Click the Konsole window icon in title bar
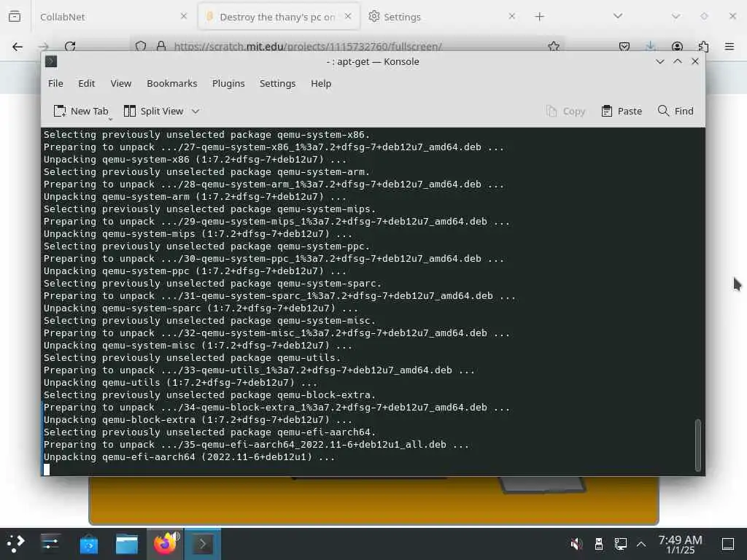The image size is (747, 560). point(51,61)
